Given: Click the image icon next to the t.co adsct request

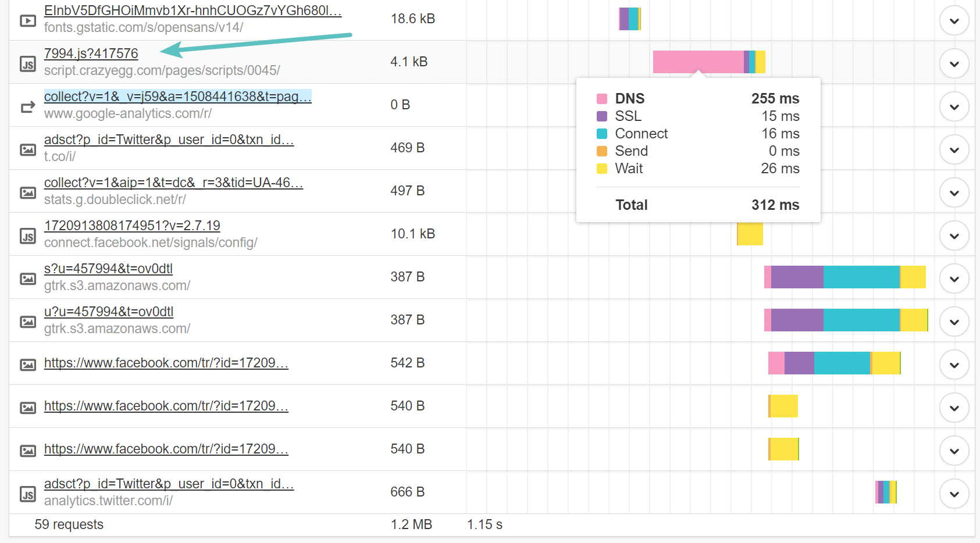Looking at the screenshot, I should [x=27, y=150].
